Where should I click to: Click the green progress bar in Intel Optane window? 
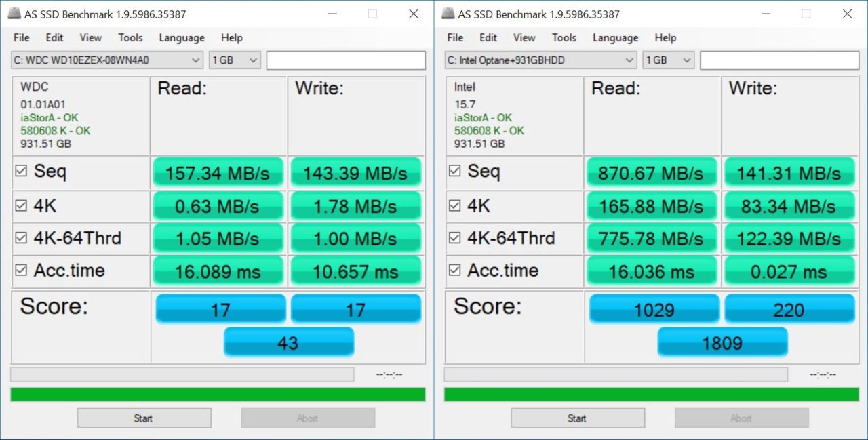[652, 395]
